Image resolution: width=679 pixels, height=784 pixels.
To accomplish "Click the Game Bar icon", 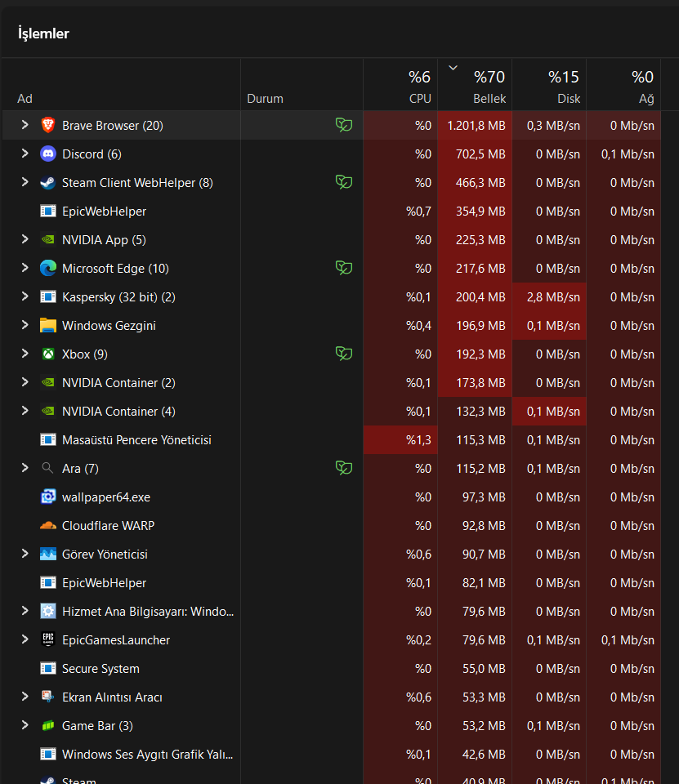I will [x=48, y=725].
